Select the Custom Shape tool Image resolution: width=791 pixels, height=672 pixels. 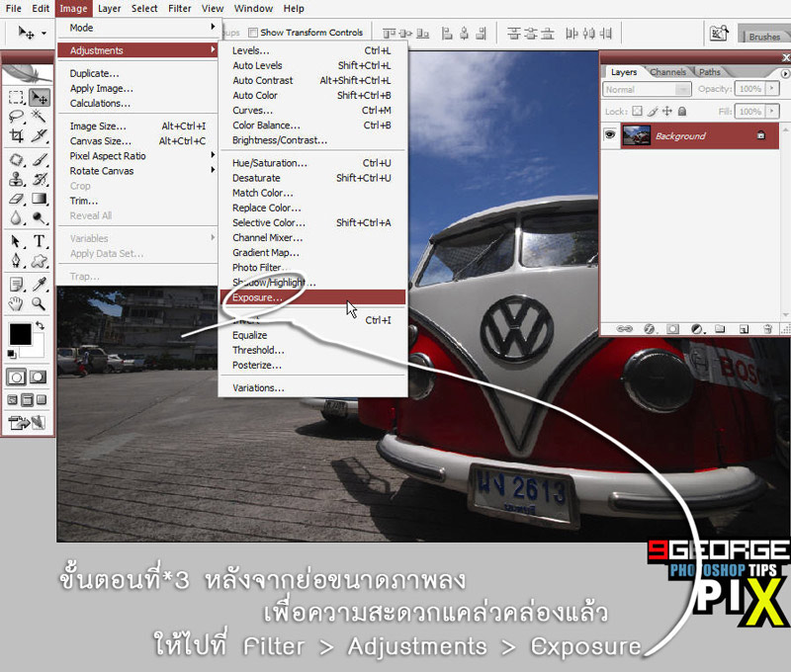(40, 261)
